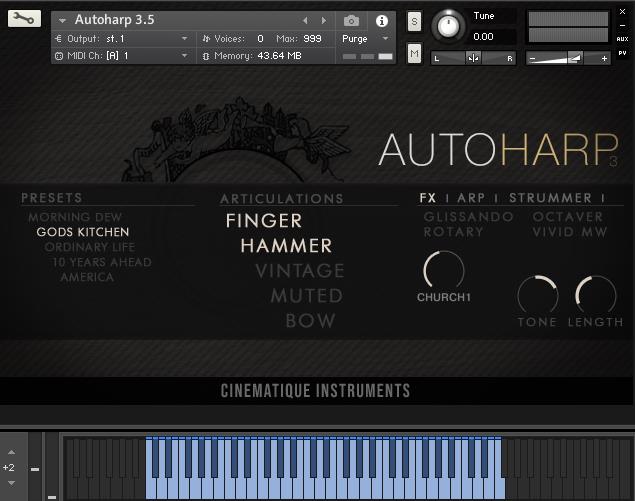The image size is (635, 501).
Task: Click the Voices note icon
Action: click(206, 39)
